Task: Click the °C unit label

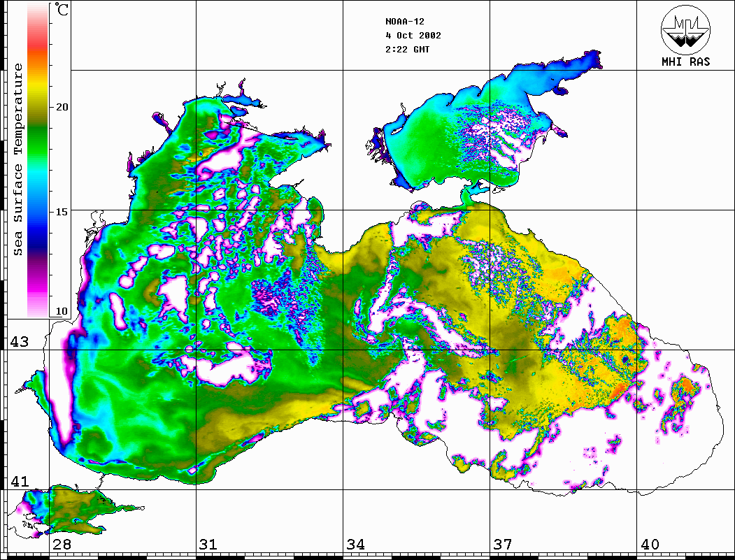Action: pos(61,9)
